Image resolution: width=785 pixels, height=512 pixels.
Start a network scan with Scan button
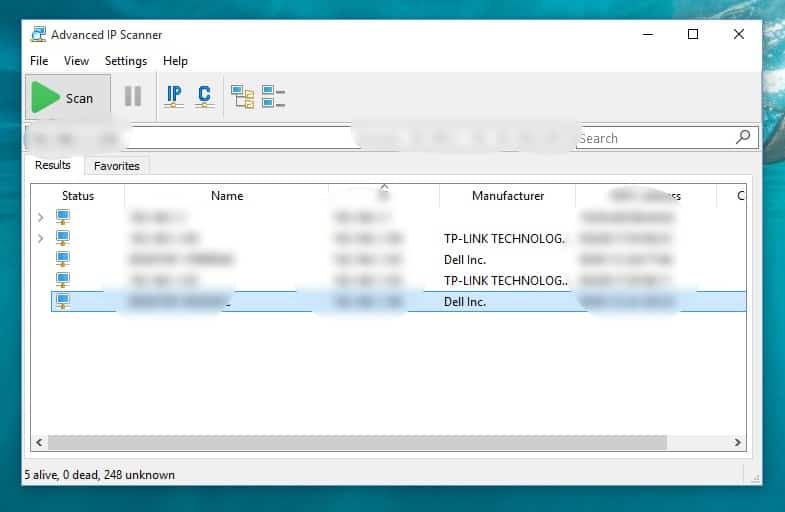(x=64, y=97)
